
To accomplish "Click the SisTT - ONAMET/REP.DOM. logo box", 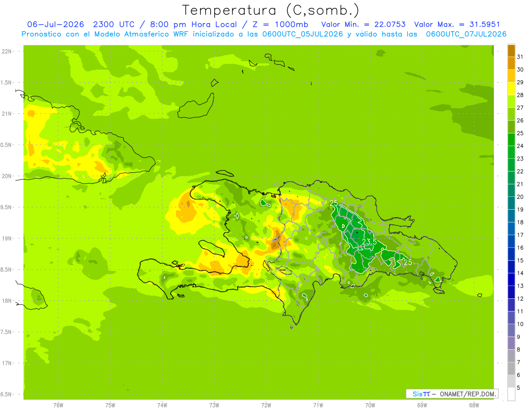I will click(x=452, y=394).
